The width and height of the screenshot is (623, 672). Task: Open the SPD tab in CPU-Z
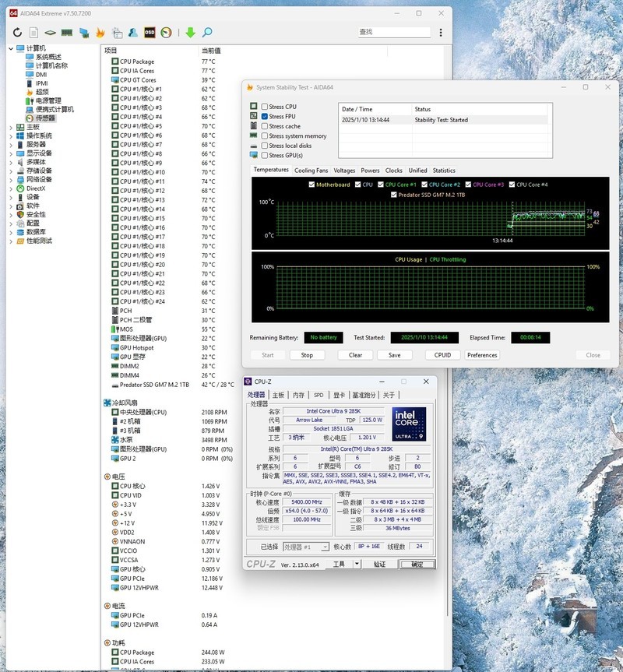[319, 395]
